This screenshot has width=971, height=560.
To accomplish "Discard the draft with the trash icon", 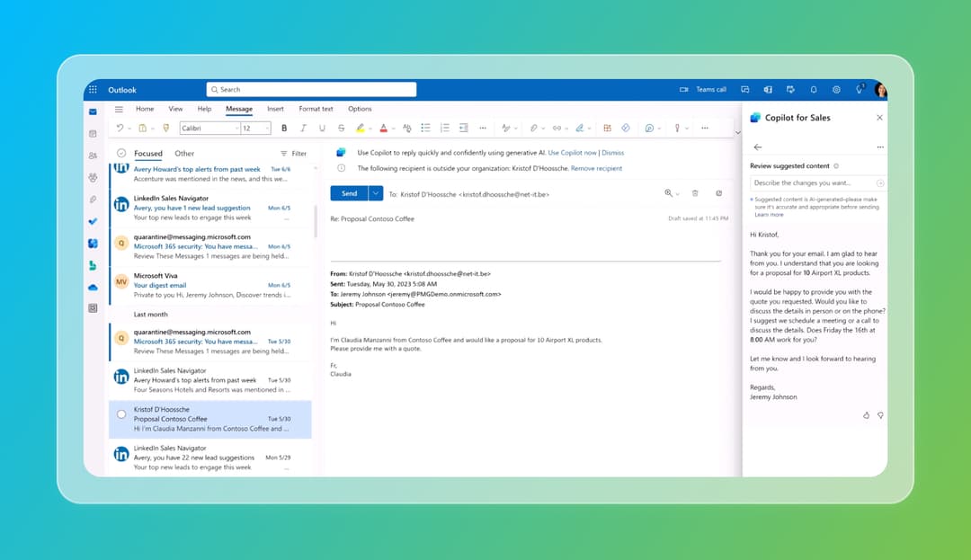I will click(x=695, y=193).
